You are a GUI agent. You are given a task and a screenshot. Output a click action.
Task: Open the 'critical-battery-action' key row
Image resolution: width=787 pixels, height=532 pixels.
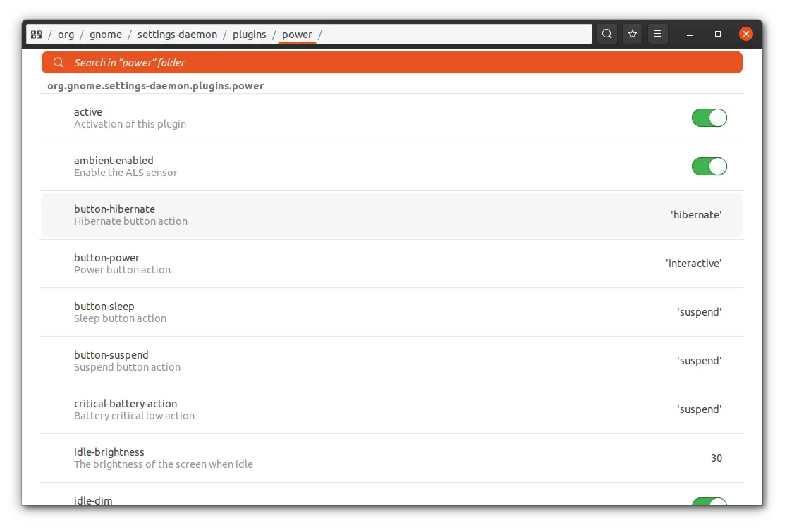click(x=391, y=409)
